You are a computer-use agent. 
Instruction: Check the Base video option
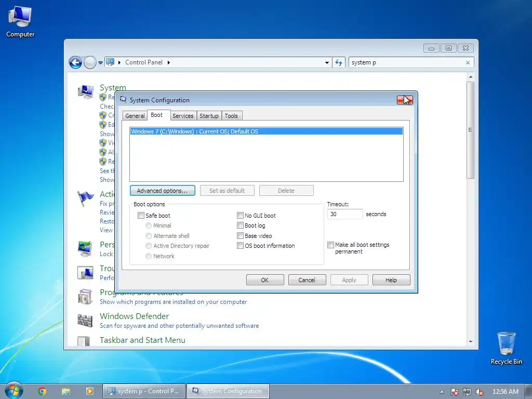point(240,235)
